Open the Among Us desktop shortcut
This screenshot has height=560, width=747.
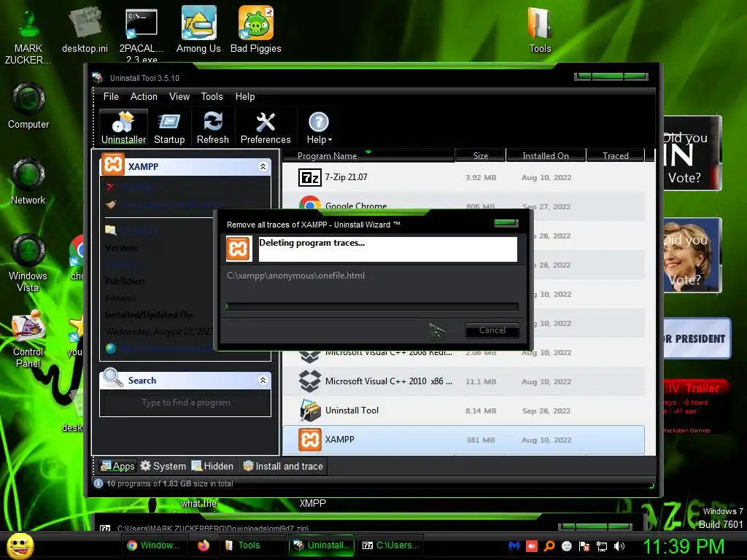point(198,24)
